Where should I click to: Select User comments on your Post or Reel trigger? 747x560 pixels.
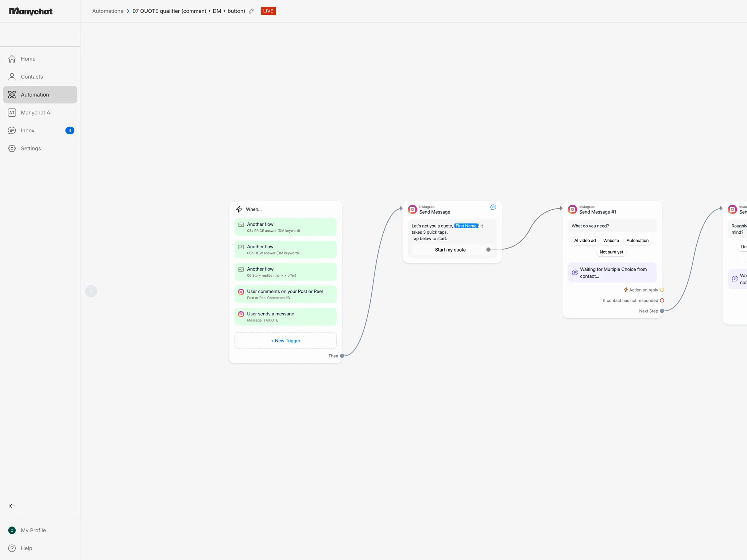tap(286, 294)
